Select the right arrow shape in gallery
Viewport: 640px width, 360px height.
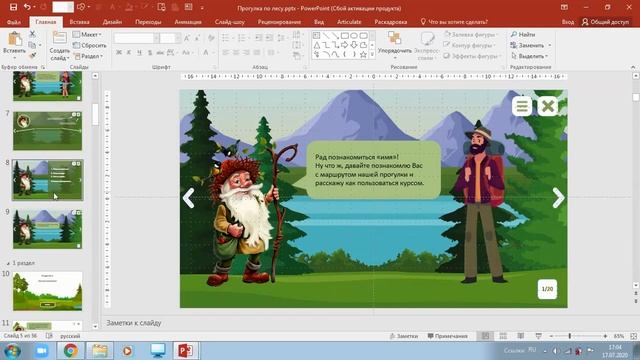pos(344,45)
